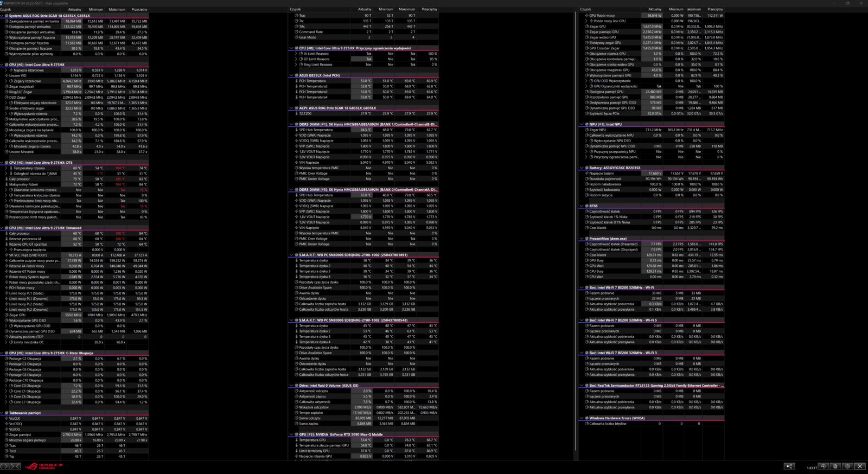Open the remote sensor sharing icon
This screenshot has height=474, width=868.
pyautogui.click(x=789, y=466)
